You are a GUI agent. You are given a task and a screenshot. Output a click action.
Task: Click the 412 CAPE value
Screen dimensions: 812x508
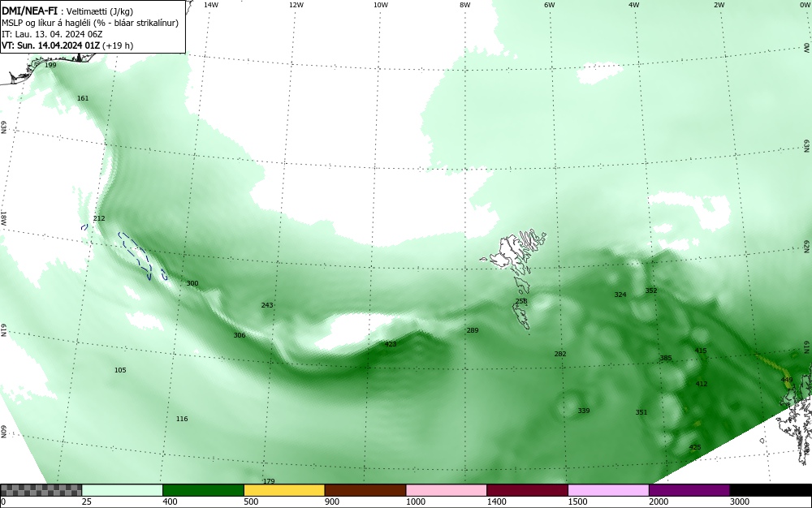click(x=702, y=384)
